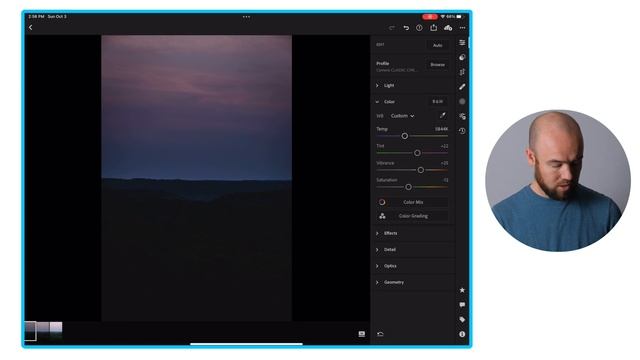Open the info icon at sidebar bottom
This screenshot has width=640, height=360.
pos(462,334)
